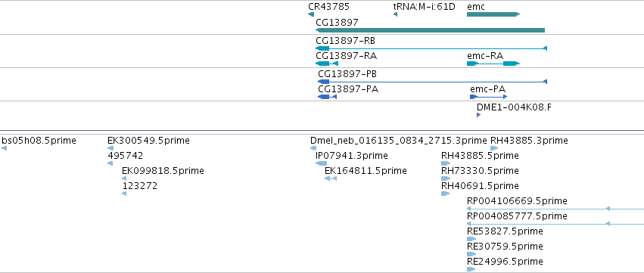Click the 495742 label text
The height and width of the screenshot is (273, 644).
point(126,156)
